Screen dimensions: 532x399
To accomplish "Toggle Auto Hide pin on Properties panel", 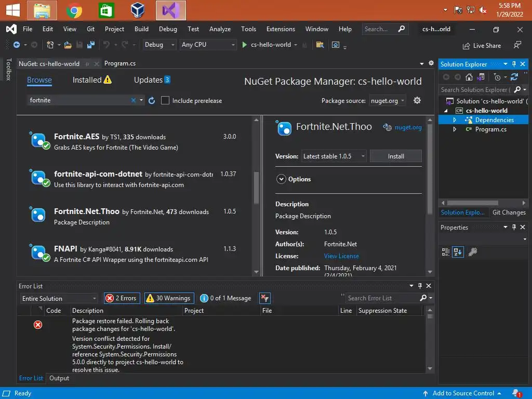I will tap(514, 227).
